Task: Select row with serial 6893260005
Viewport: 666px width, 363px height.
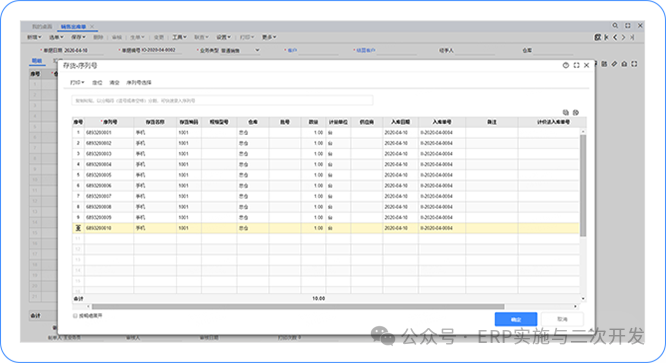Action: click(x=326, y=175)
